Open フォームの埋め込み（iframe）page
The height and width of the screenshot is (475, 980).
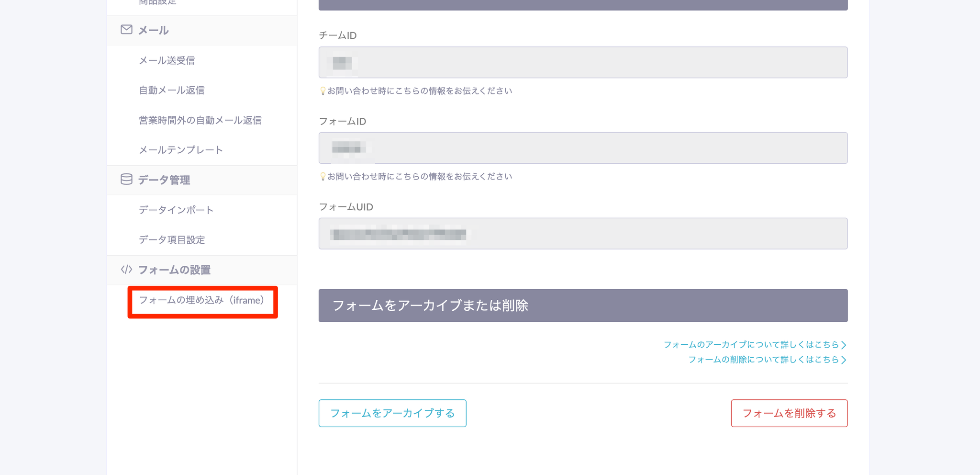[201, 300]
